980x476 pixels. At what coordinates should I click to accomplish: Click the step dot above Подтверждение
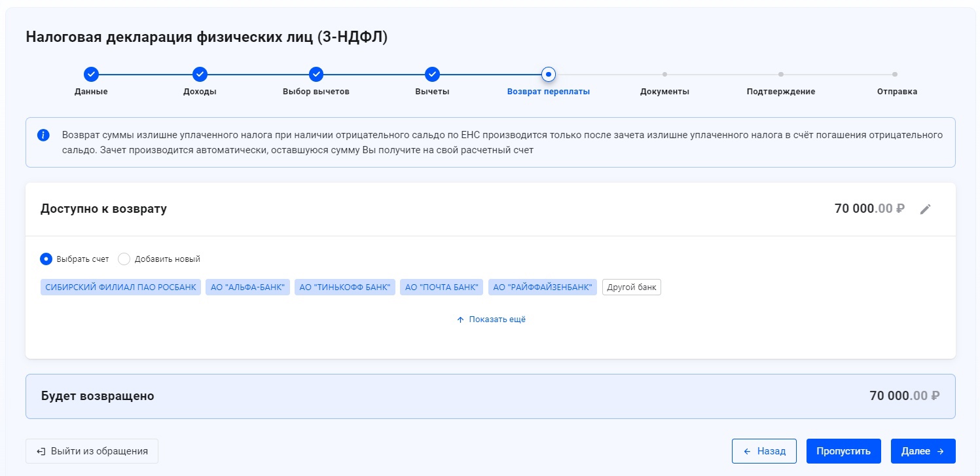(781, 74)
